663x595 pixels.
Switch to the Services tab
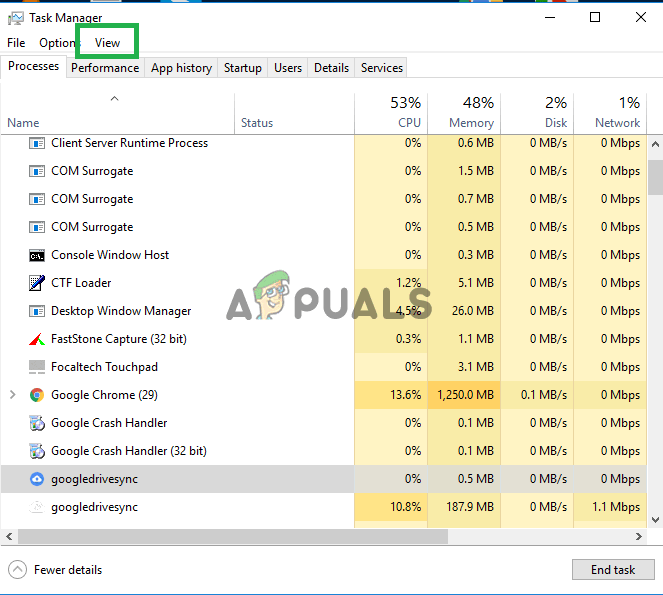pos(382,68)
